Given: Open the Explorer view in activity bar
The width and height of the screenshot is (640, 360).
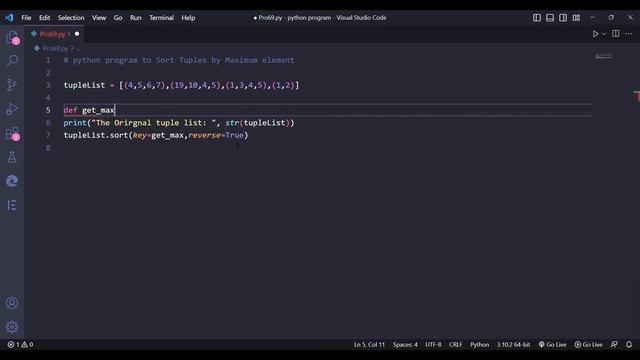Looking at the screenshot, I should pos(12,37).
